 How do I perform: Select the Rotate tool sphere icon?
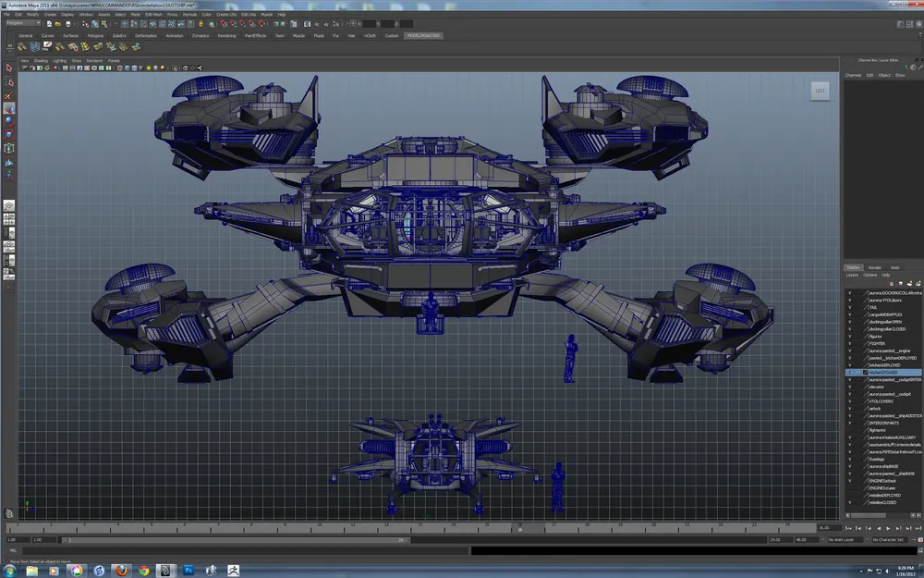point(9,121)
